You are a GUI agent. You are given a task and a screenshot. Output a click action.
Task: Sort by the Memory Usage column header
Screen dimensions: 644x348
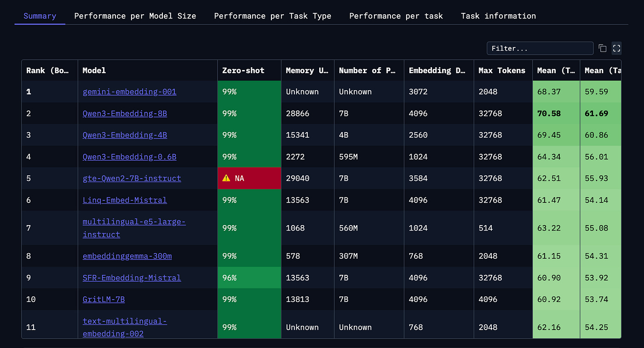[x=308, y=70]
